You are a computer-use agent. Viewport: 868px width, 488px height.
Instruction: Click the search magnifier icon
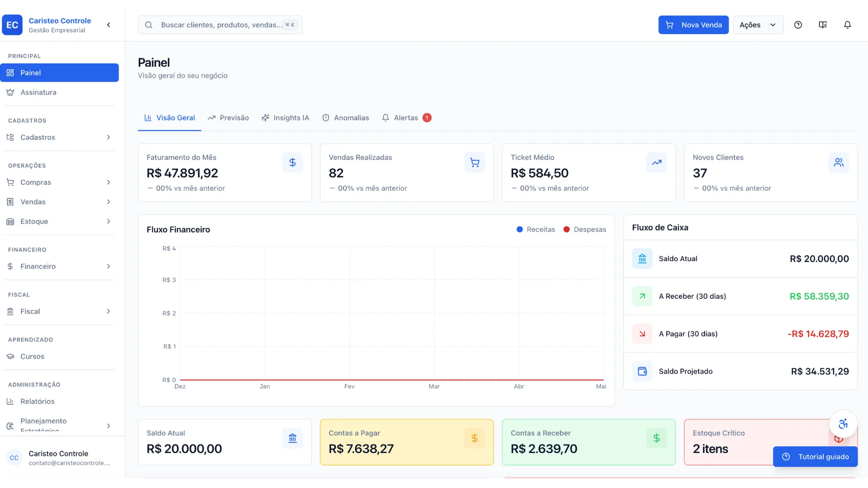(x=149, y=25)
